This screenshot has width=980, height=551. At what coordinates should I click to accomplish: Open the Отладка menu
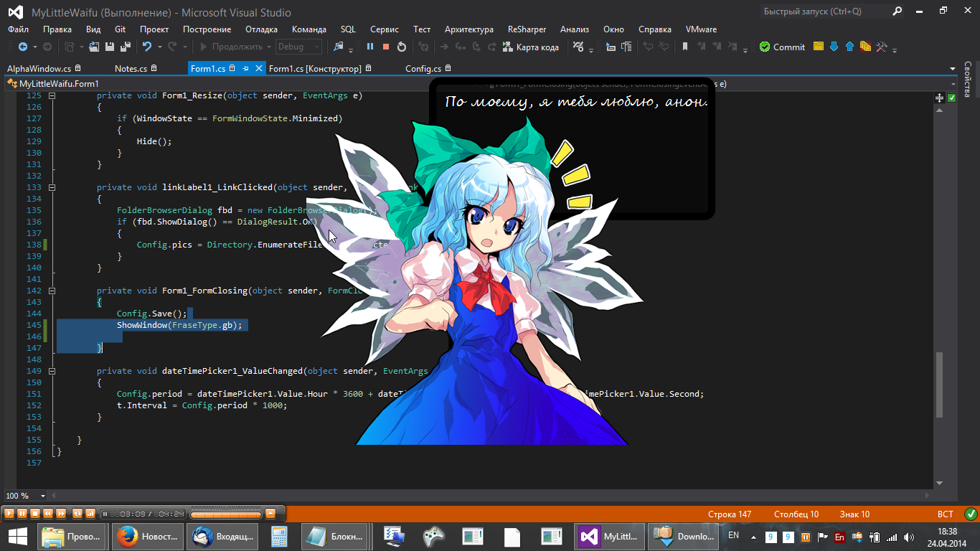(x=261, y=29)
